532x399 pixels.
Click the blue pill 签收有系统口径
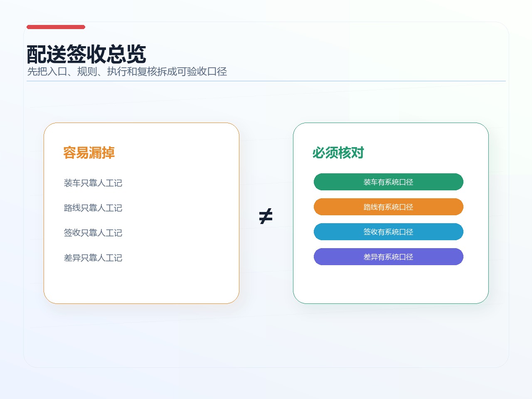389,232
